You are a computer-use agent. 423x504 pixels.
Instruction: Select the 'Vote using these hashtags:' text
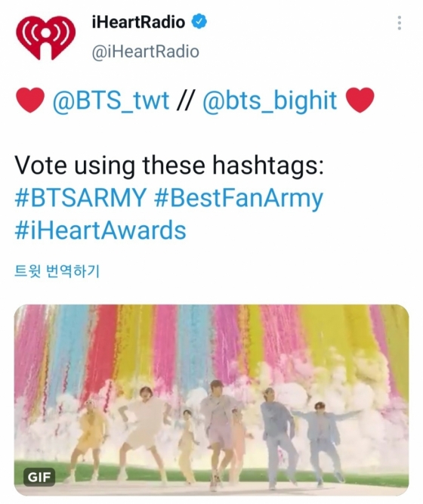(x=169, y=165)
